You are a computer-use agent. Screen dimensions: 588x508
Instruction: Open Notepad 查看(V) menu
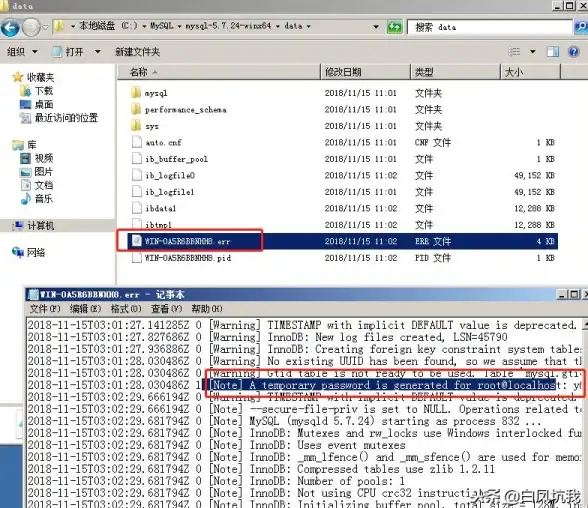pos(166,309)
